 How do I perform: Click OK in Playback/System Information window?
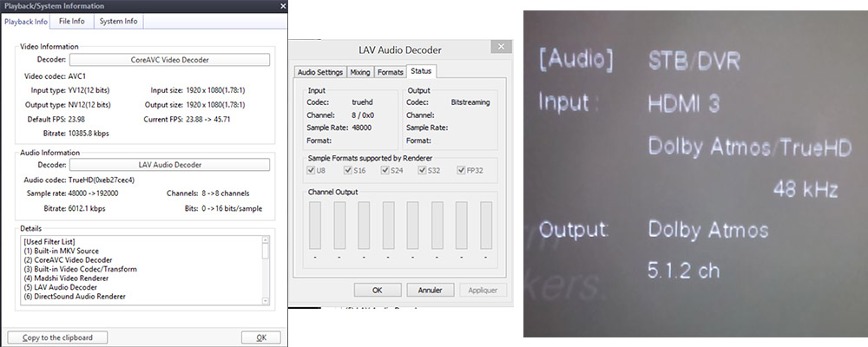[260, 337]
